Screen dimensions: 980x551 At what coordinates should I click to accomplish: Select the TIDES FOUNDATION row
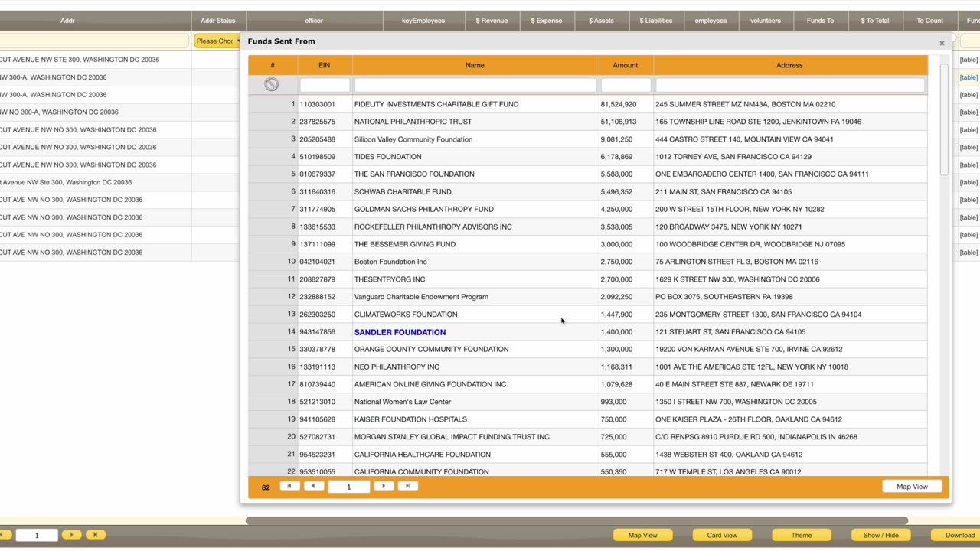click(588, 157)
